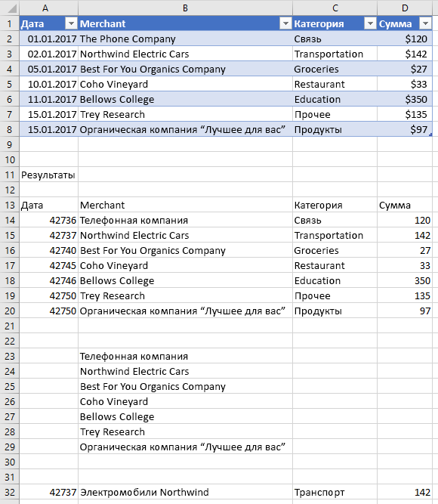Click the select-all corner triangle icon
438x504 pixels.
tap(12, 8)
